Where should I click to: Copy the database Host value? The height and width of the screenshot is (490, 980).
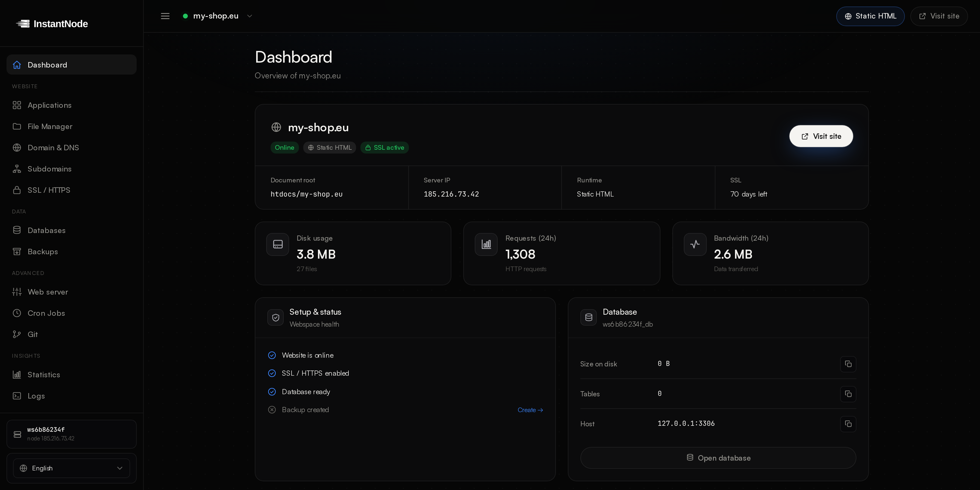[848, 424]
